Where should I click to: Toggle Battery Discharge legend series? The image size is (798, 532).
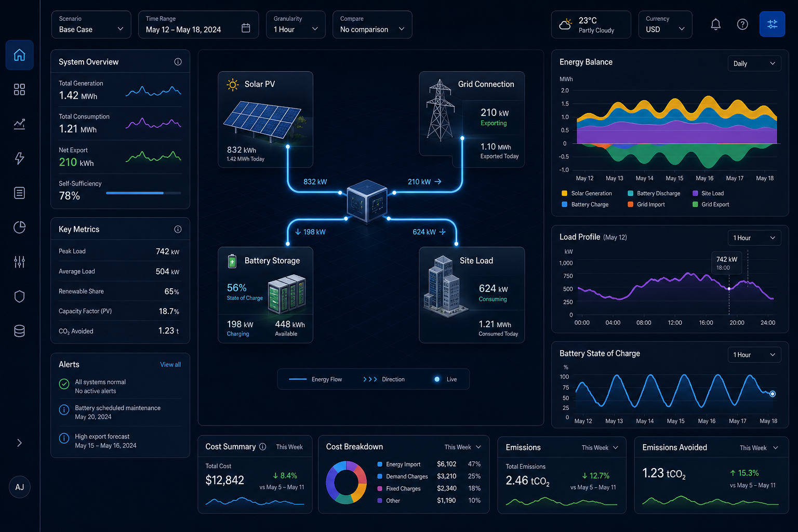click(654, 193)
